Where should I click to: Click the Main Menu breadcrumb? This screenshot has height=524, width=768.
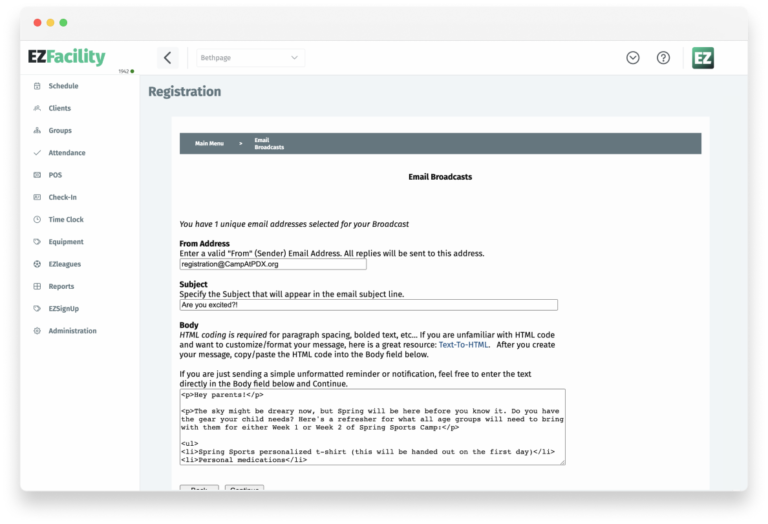pyautogui.click(x=210, y=144)
